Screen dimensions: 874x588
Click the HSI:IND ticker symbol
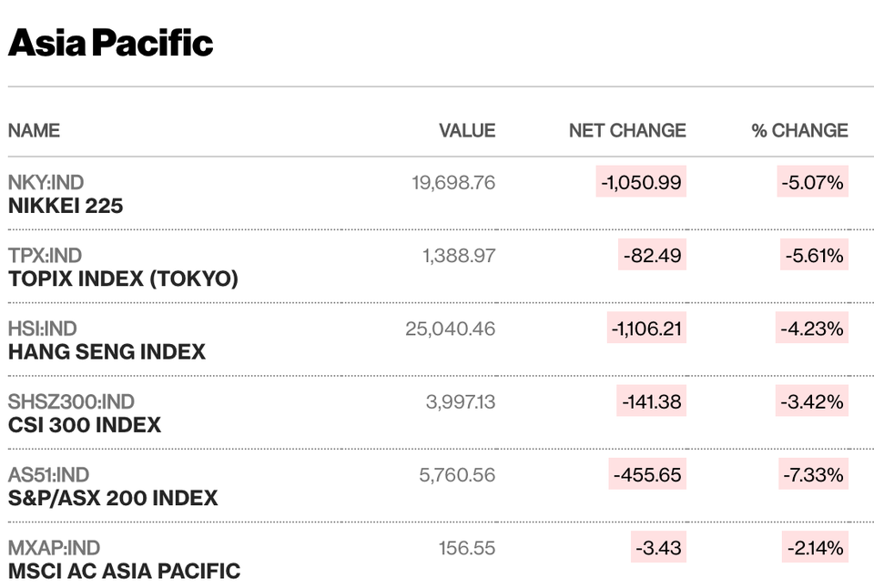[x=43, y=329]
